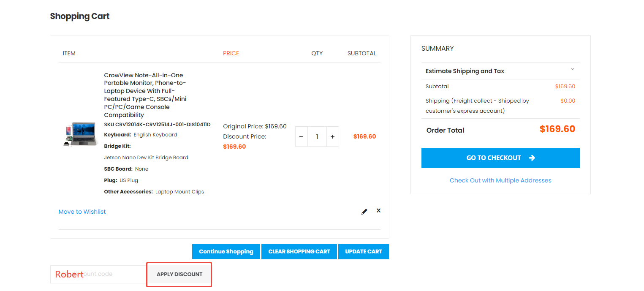Apply the discount code
Viewport: 644px width, 291px height.
179,275
